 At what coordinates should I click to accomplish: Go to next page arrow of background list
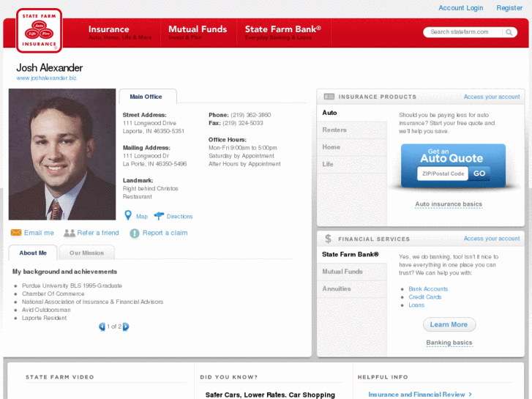126,327
